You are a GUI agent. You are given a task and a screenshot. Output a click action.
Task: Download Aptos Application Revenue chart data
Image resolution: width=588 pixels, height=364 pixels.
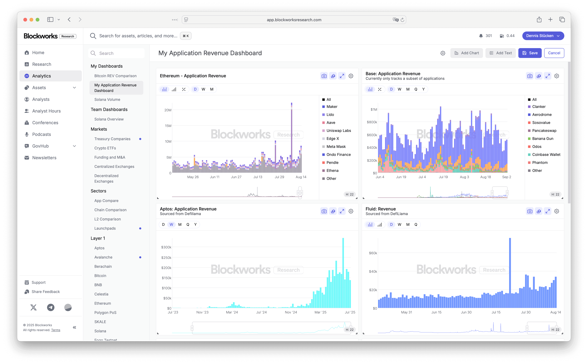333,211
